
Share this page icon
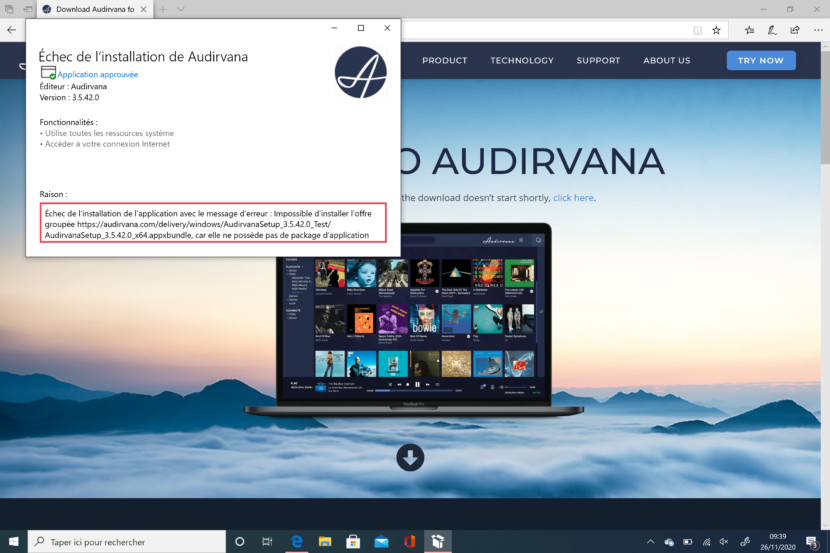795,30
